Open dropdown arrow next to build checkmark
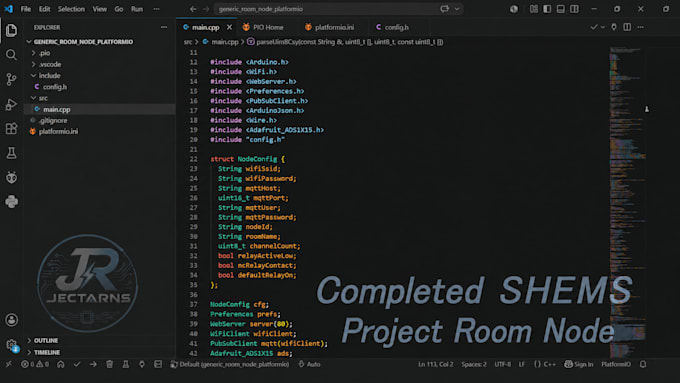 pyautogui.click(x=603, y=27)
